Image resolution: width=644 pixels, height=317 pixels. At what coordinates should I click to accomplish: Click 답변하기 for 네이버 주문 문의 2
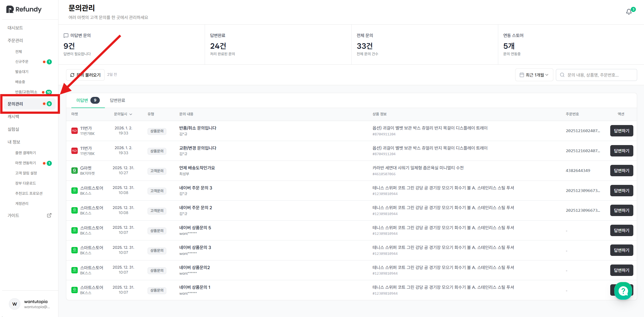[621, 210]
